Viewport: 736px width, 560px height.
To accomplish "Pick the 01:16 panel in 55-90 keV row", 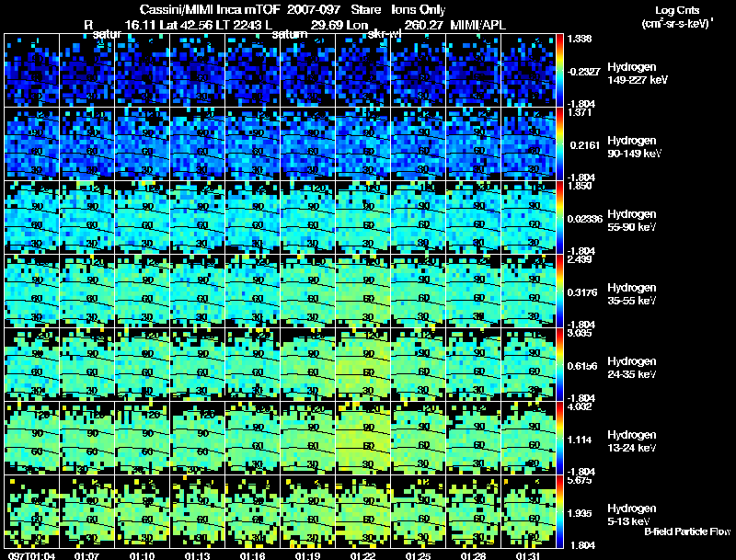I will [252, 218].
